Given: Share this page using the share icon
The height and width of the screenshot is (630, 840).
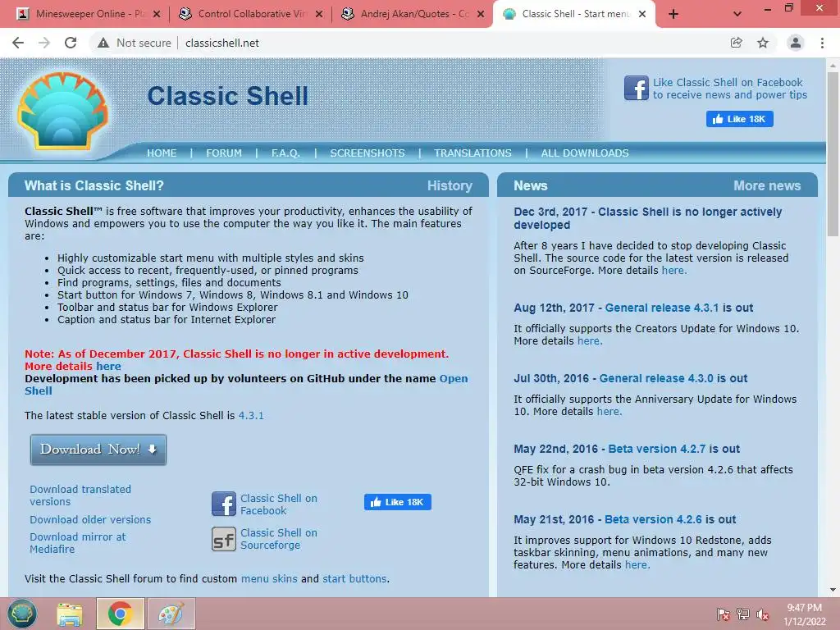Looking at the screenshot, I should point(736,43).
